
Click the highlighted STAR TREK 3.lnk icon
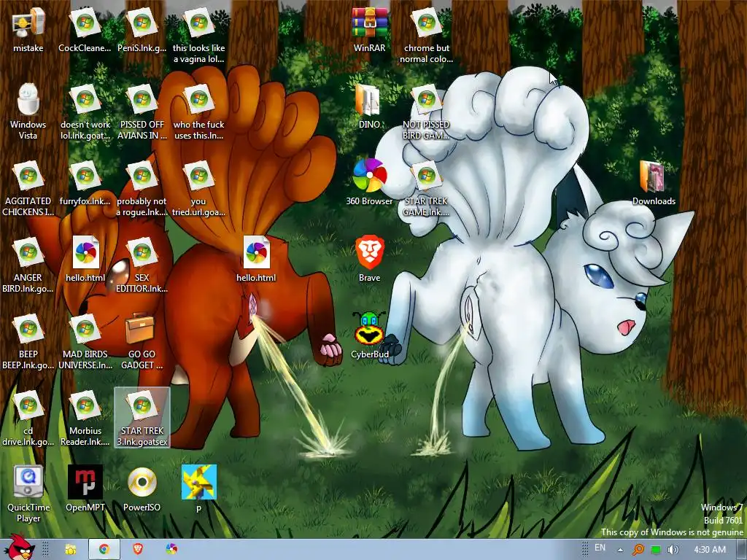(142, 418)
